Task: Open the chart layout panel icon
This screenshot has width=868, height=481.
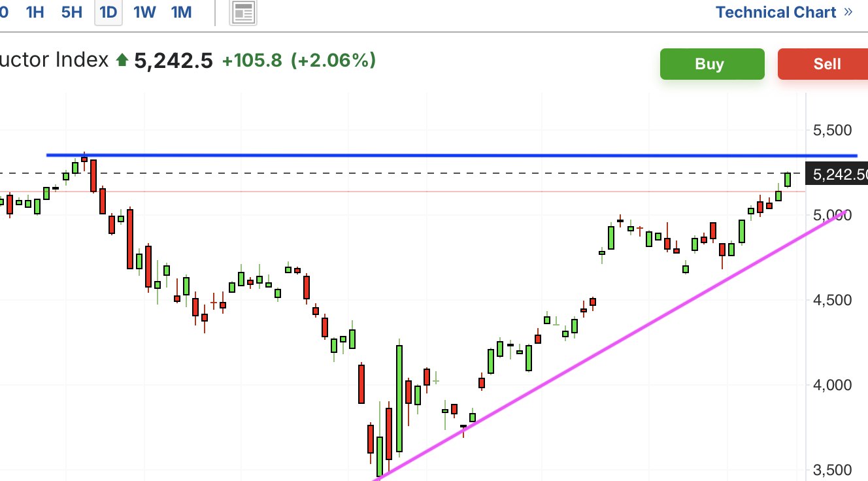Action: pyautogui.click(x=243, y=12)
